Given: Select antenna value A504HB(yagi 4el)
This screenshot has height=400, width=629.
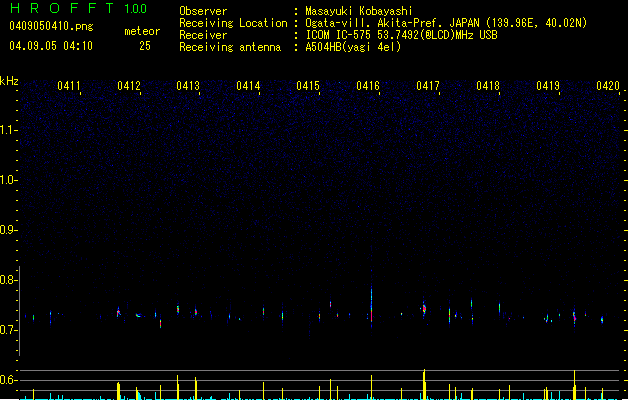Looking at the screenshot, I should coord(353,47).
